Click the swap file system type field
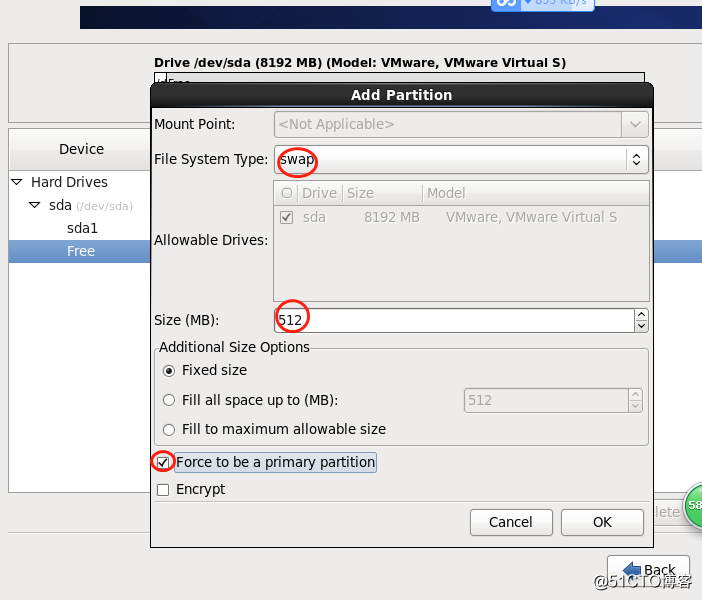Screen dimensions: 702x600 point(461,159)
